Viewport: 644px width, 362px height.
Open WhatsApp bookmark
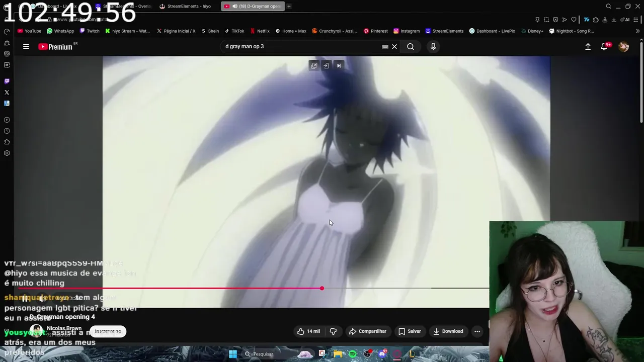click(60, 31)
